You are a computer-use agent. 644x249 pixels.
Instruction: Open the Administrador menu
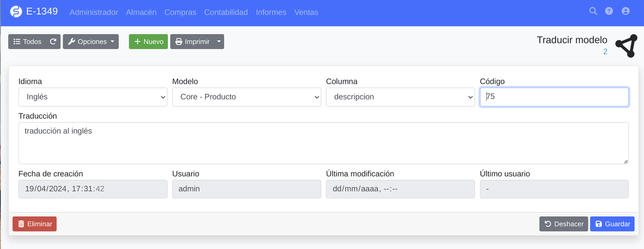pos(94,12)
